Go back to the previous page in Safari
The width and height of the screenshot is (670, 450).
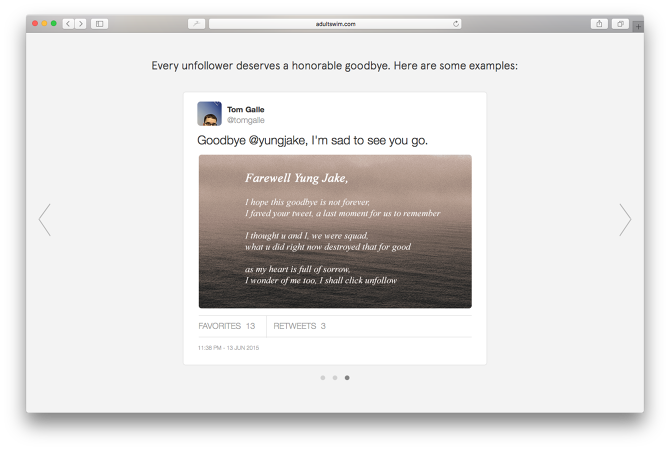coord(68,23)
